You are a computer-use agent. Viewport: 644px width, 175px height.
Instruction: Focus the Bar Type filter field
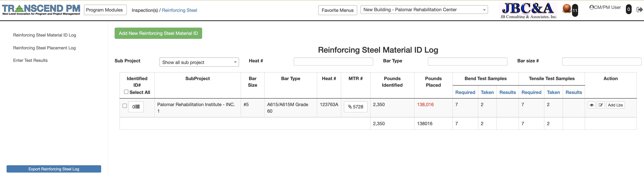tap(467, 62)
